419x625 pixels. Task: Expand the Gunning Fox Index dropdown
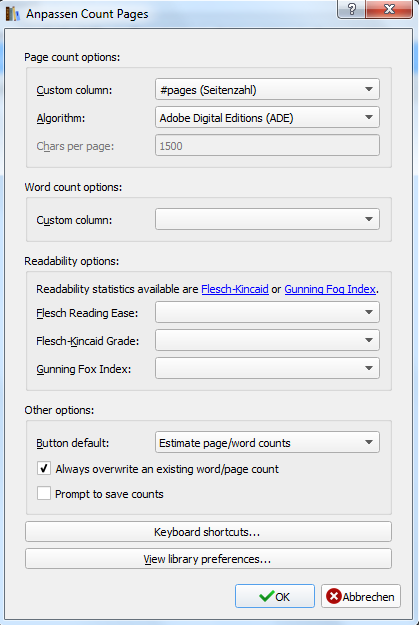[x=267, y=368]
